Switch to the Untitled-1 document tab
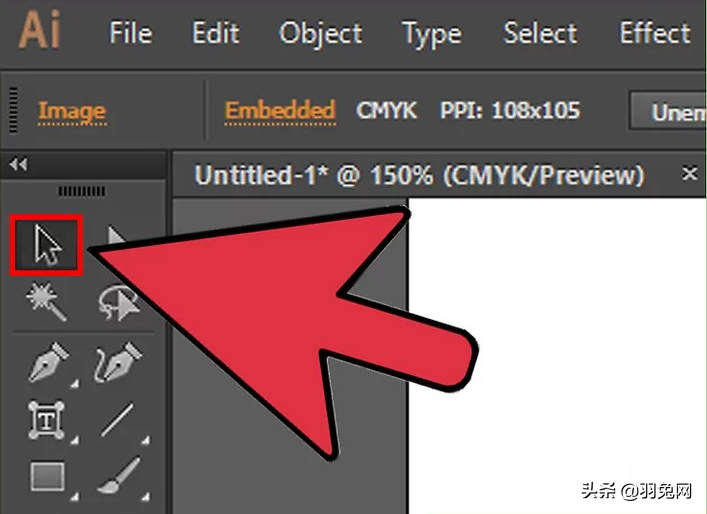The height and width of the screenshot is (514, 707). 419,175
